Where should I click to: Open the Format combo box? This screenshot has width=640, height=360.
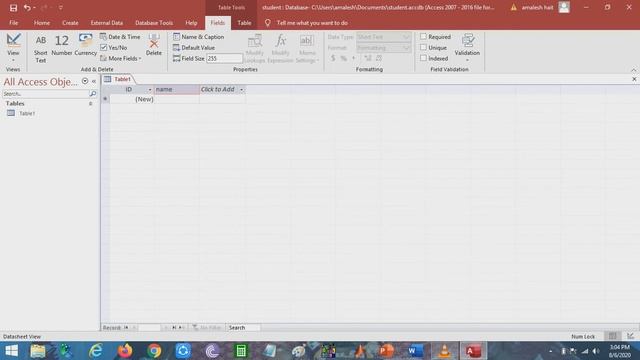[383, 48]
